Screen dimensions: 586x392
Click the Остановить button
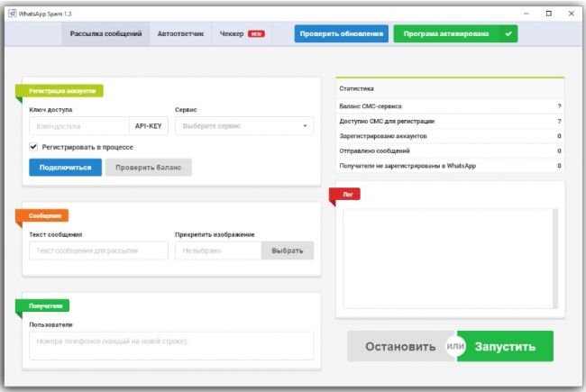pyautogui.click(x=400, y=346)
